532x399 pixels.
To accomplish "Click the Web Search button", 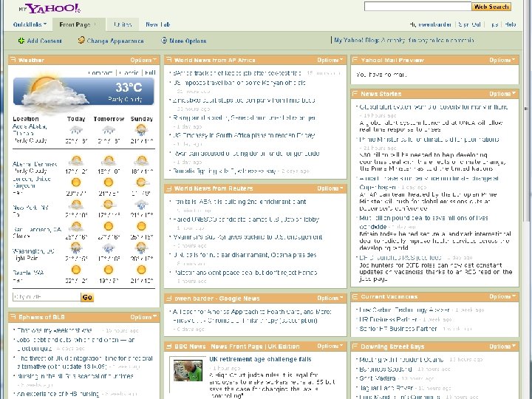I will pos(491,7).
